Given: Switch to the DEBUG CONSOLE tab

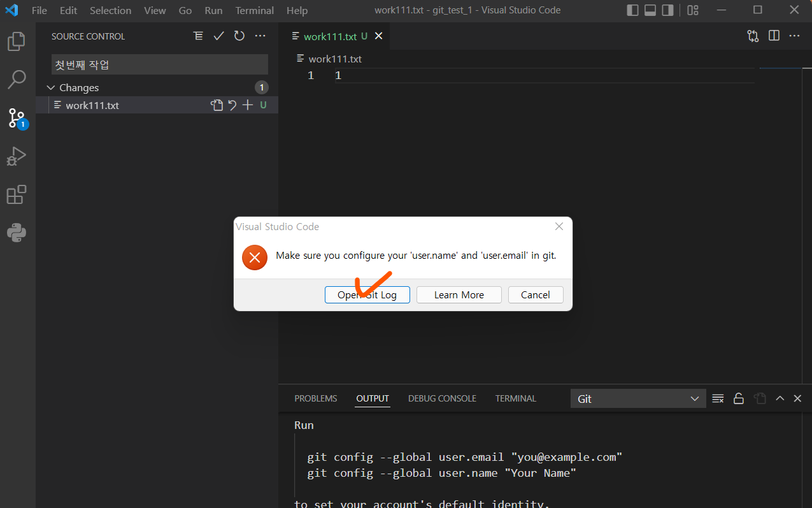Looking at the screenshot, I should (x=442, y=398).
